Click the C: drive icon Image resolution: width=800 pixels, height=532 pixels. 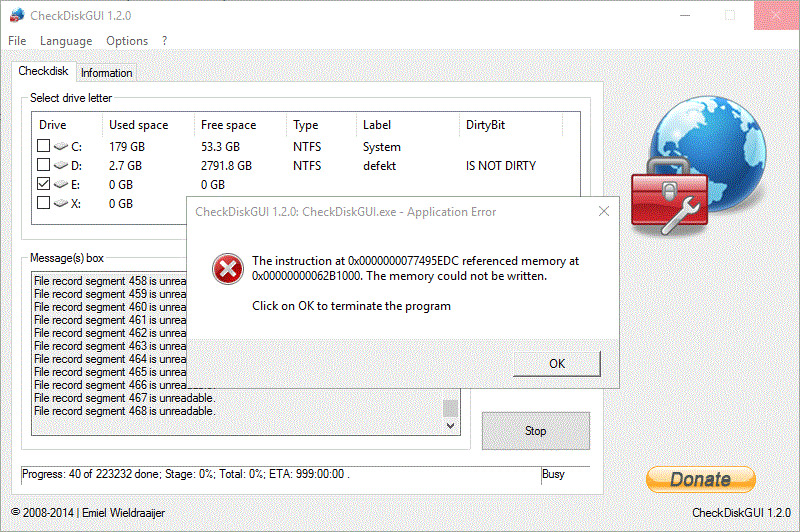pos(61,146)
